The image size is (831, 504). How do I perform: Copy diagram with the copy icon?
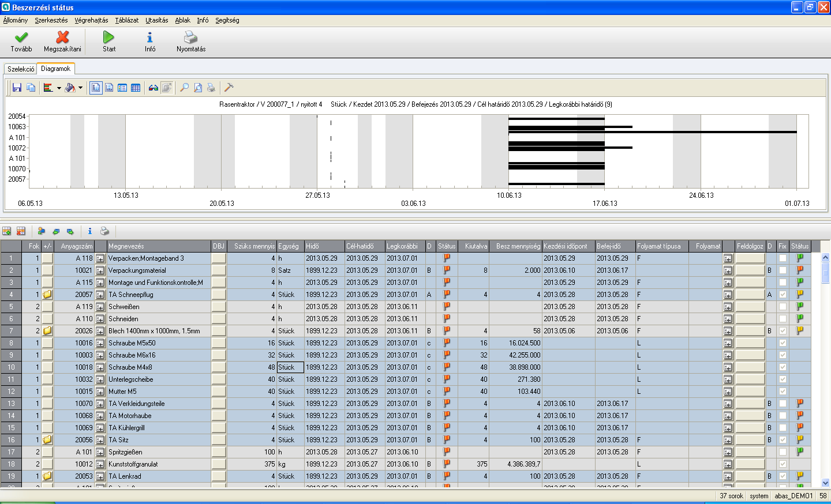pos(31,88)
